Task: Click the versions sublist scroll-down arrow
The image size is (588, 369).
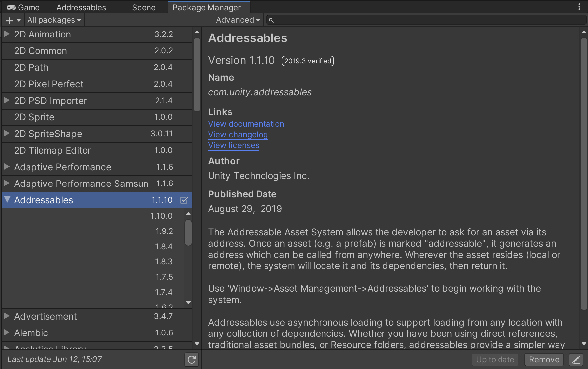Action: coord(188,303)
